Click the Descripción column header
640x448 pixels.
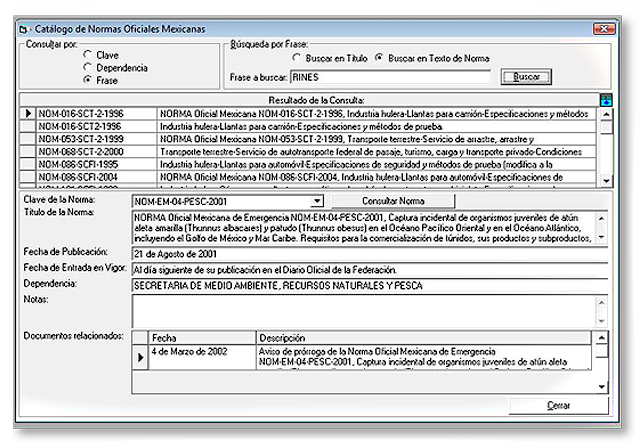[x=423, y=338]
